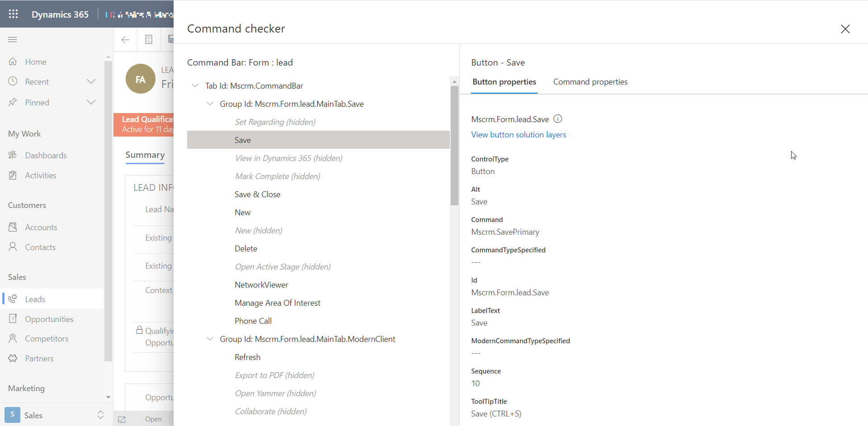This screenshot has width=868, height=426.
Task: Open Partners in the Sales section
Action: click(39, 358)
